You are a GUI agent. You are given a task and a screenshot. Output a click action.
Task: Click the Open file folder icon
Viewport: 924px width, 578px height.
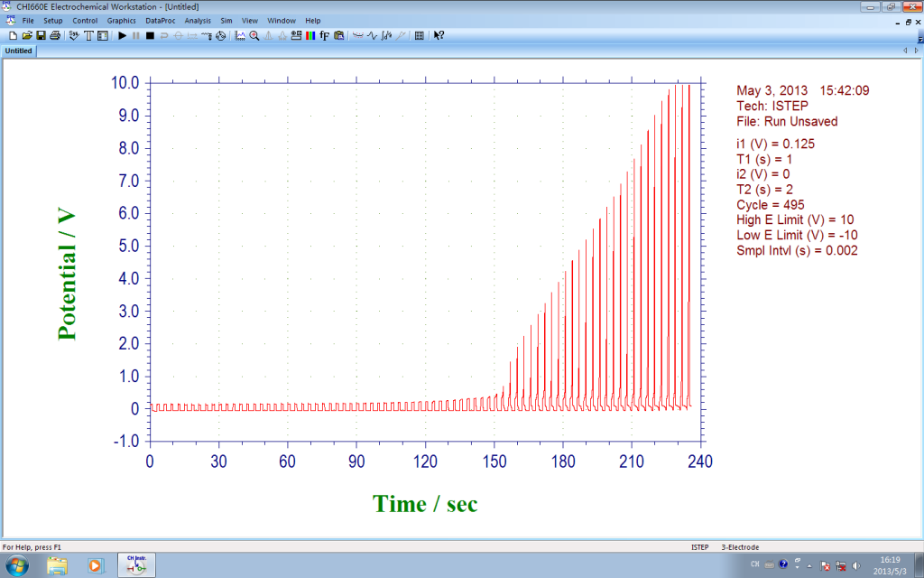(26, 36)
